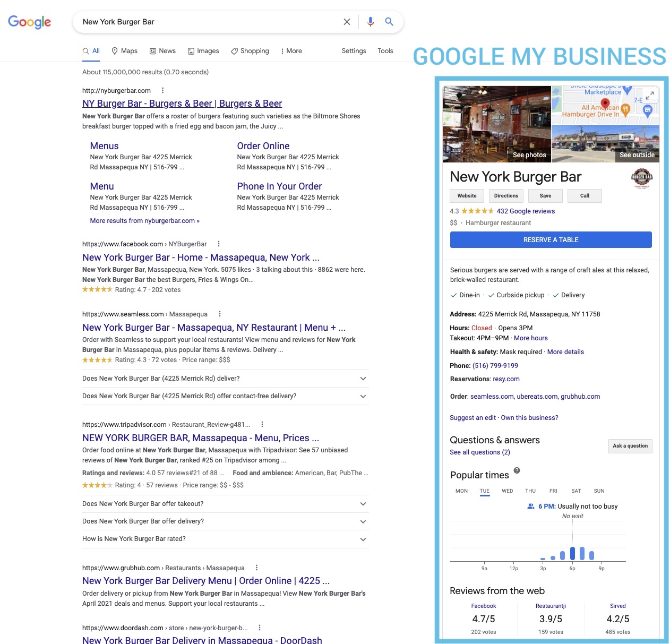
Task: Open the More search categories menu
Action: 291,51
